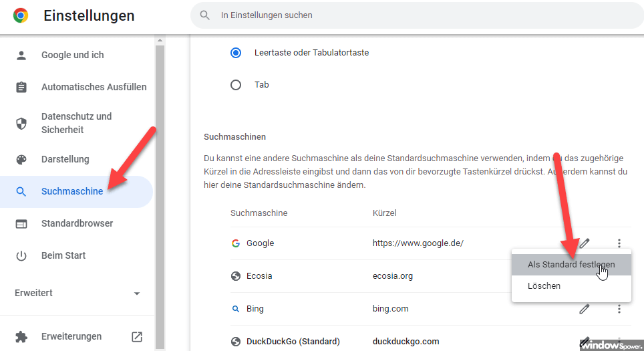This screenshot has height=351, width=644.
Task: Edit the Google search engine with the pencil icon
Action: (585, 243)
